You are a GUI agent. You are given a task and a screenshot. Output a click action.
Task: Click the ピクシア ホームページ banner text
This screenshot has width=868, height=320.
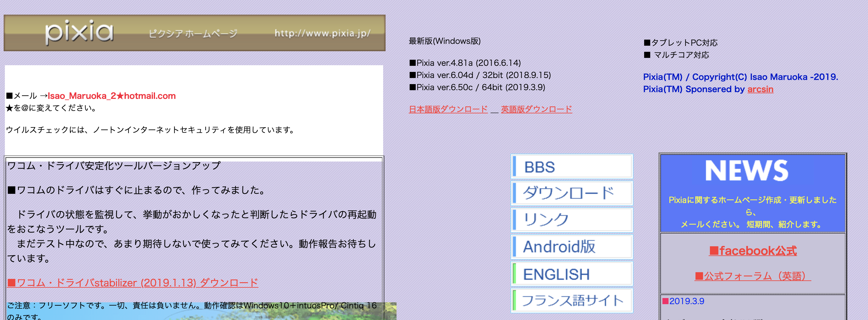click(x=193, y=34)
